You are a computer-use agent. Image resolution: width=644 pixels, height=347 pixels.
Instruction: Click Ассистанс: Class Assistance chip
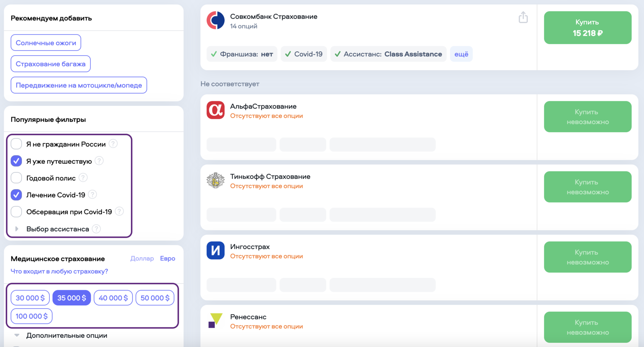point(388,54)
